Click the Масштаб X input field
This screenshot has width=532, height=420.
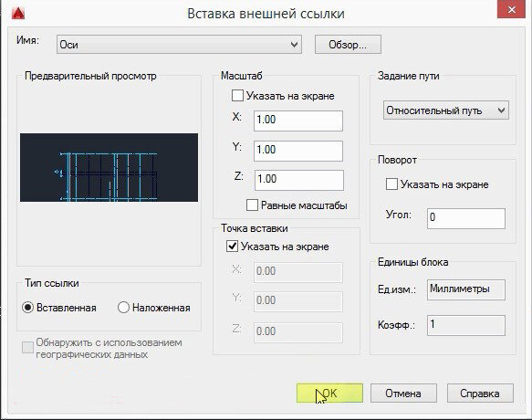pyautogui.click(x=298, y=121)
